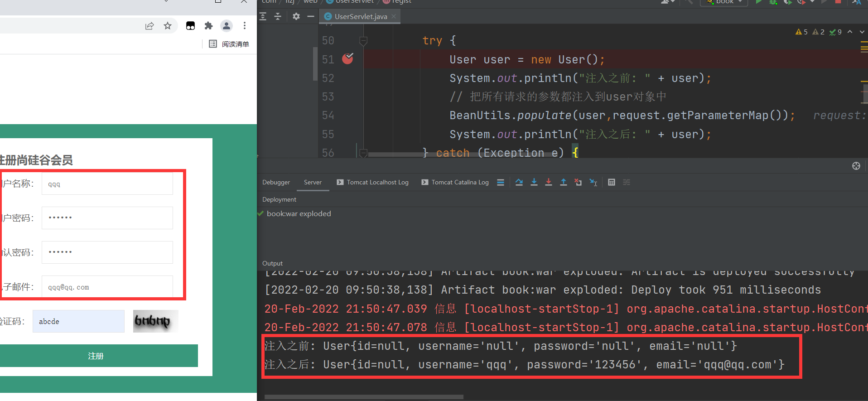The width and height of the screenshot is (868, 401).
Task: Click the Trace Current Stream Chain icon
Action: click(627, 182)
